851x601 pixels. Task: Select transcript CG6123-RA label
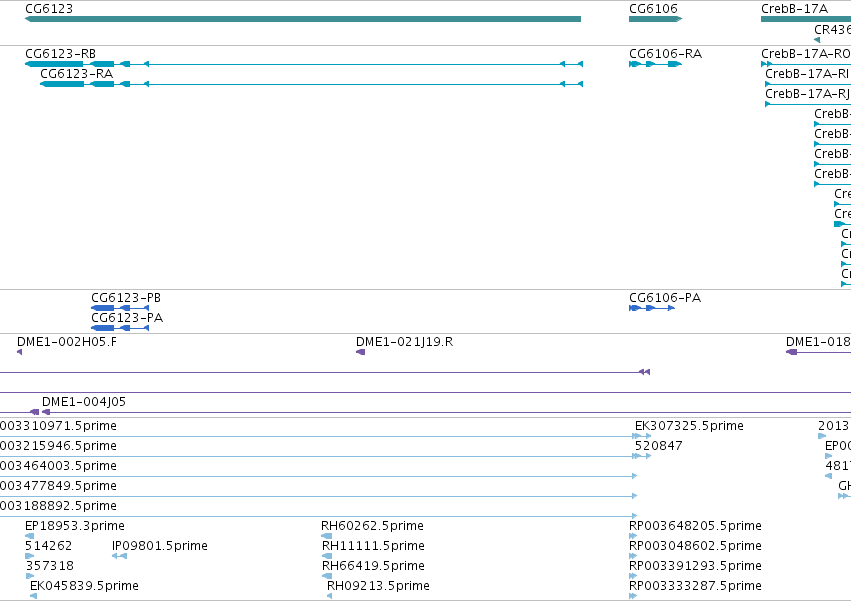pos(77,74)
